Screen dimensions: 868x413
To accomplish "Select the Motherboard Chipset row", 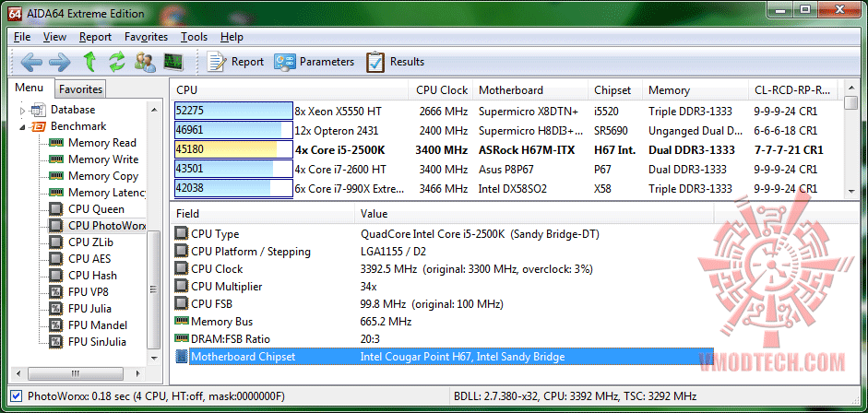I will (x=442, y=357).
